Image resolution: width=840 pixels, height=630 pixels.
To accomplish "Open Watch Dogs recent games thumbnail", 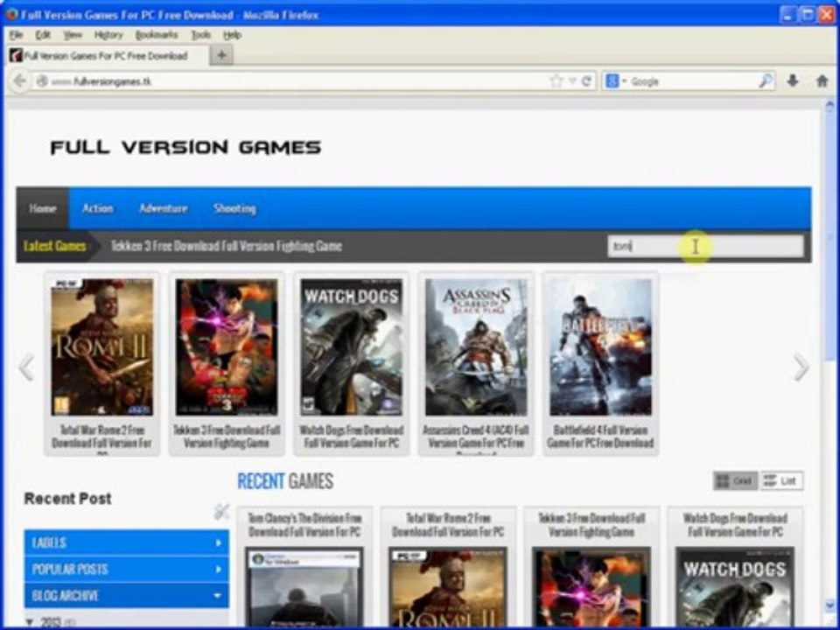I will pyautogui.click(x=735, y=588).
